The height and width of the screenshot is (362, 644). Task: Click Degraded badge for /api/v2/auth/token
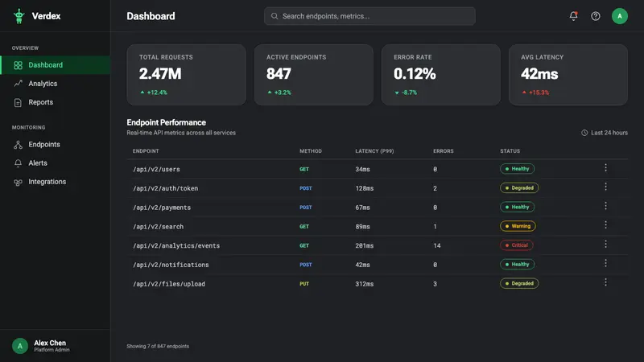click(x=519, y=188)
